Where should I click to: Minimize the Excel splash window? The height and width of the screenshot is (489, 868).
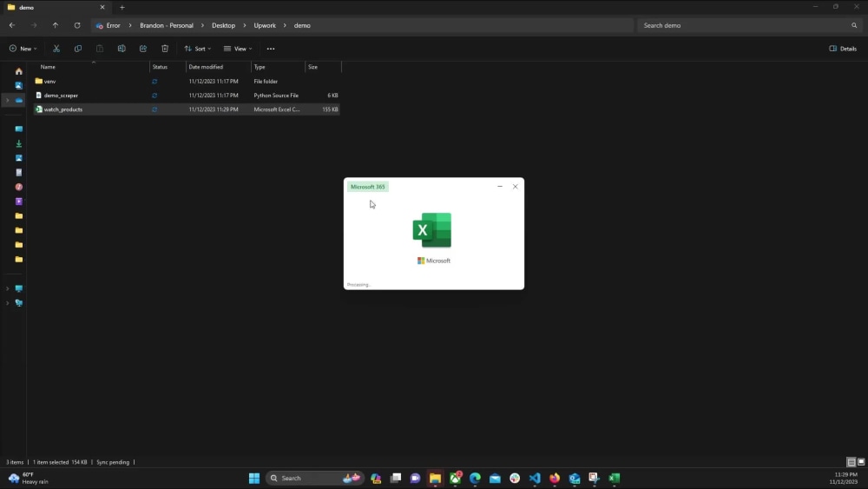[x=500, y=187]
